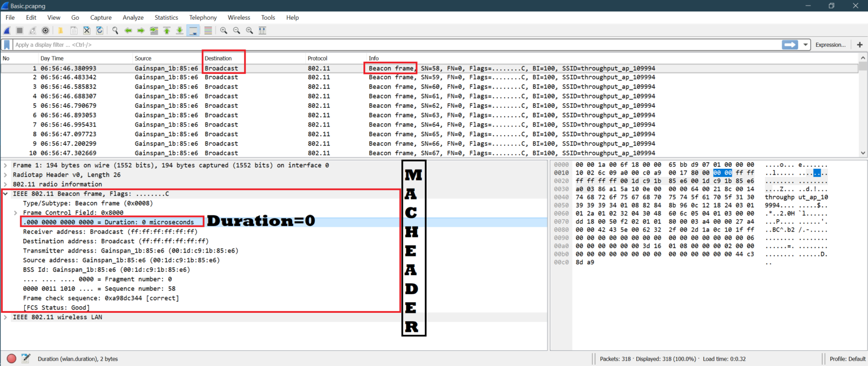The image size is (868, 366).
Task: Click the Profile: Default status text
Action: pyautogui.click(x=847, y=359)
